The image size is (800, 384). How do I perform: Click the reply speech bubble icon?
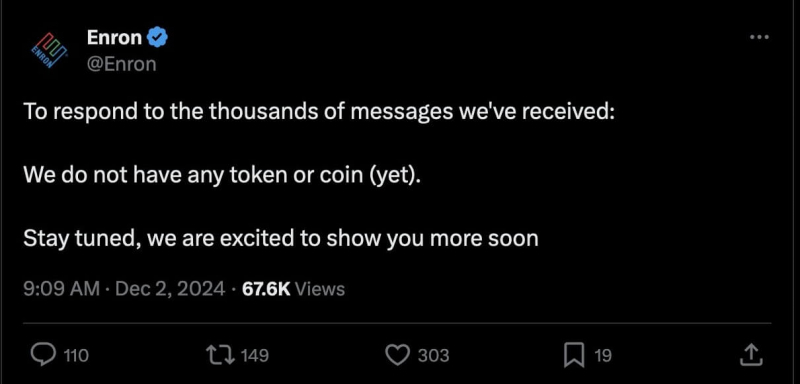coord(43,354)
